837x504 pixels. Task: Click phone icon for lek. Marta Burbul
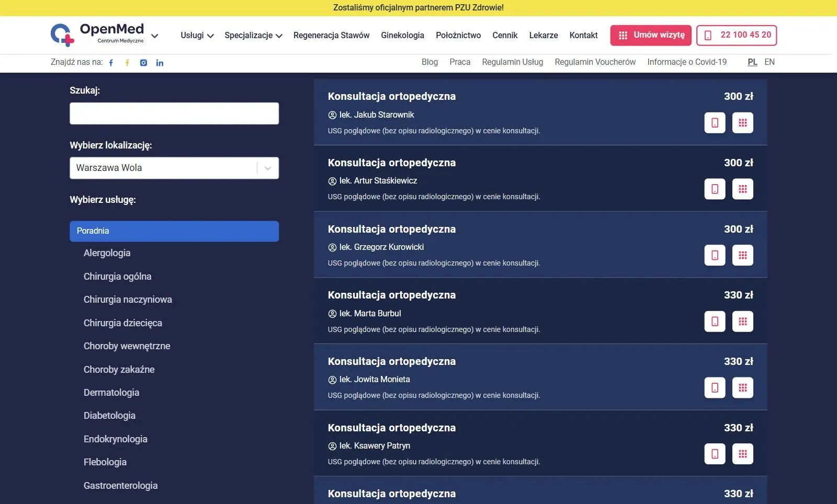coord(715,322)
